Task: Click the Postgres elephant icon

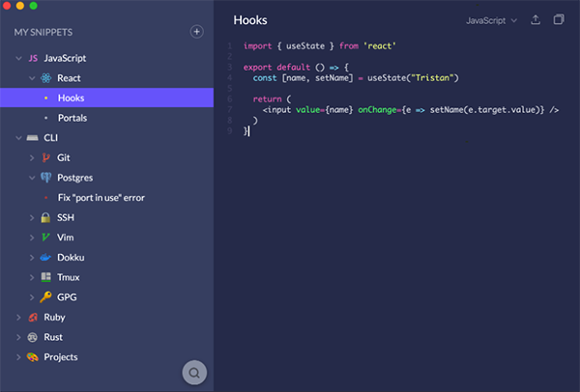Action: click(x=45, y=178)
